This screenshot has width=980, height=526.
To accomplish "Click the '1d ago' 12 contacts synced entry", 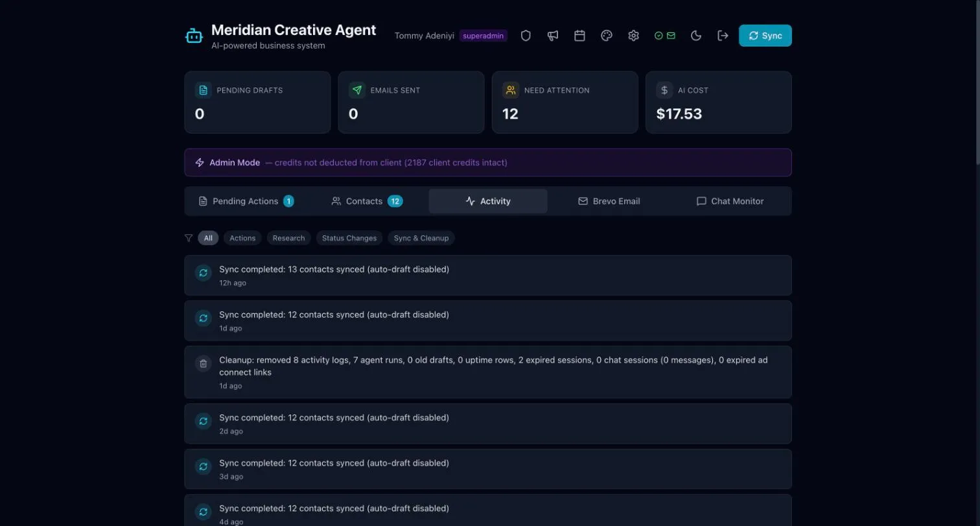I will click(488, 320).
